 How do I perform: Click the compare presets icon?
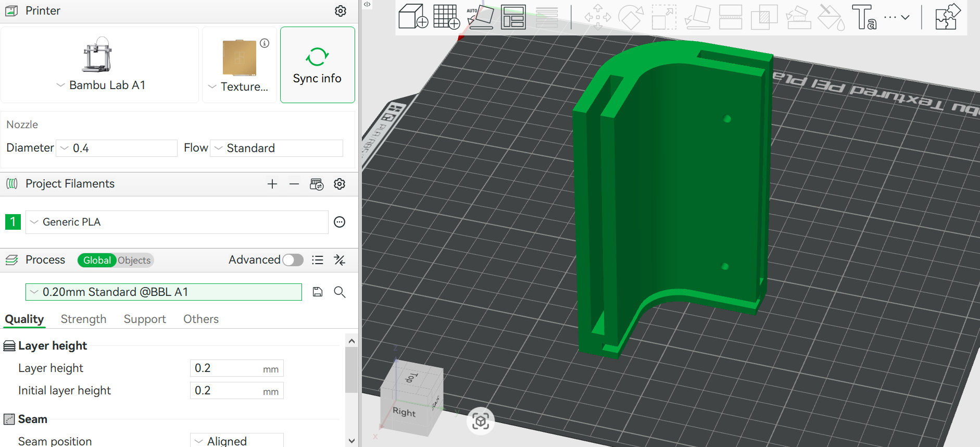[x=340, y=260]
